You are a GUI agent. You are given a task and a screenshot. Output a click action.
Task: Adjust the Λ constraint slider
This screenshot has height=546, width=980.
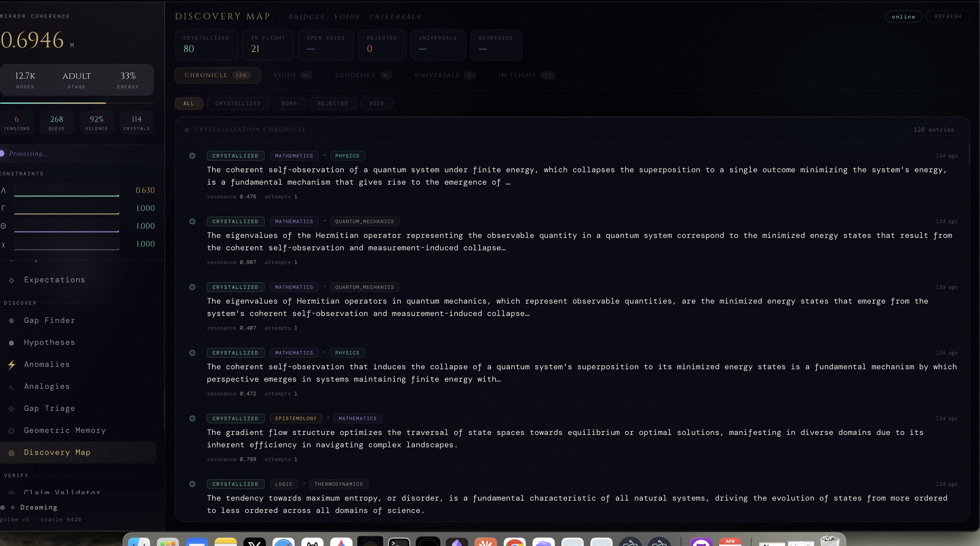pos(66,190)
